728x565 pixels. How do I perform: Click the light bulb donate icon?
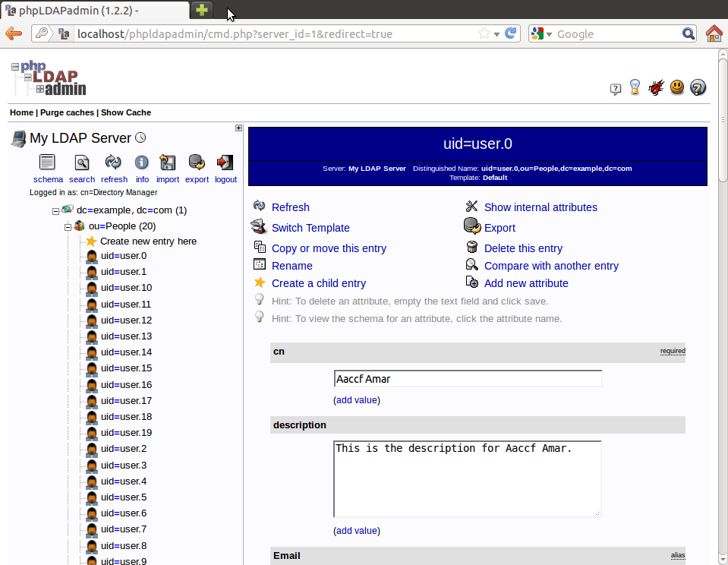pos(634,87)
